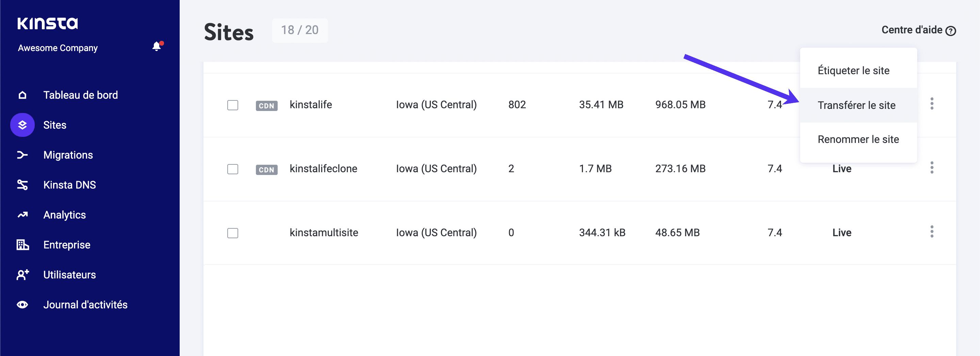Click the Live status for kinstalifeclone
The image size is (980, 356).
[842, 168]
